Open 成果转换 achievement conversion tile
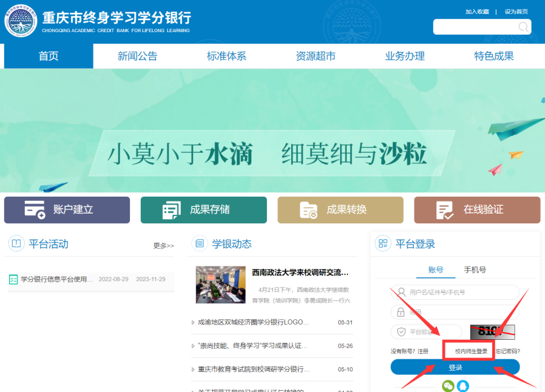The width and height of the screenshot is (545, 392). click(340, 210)
